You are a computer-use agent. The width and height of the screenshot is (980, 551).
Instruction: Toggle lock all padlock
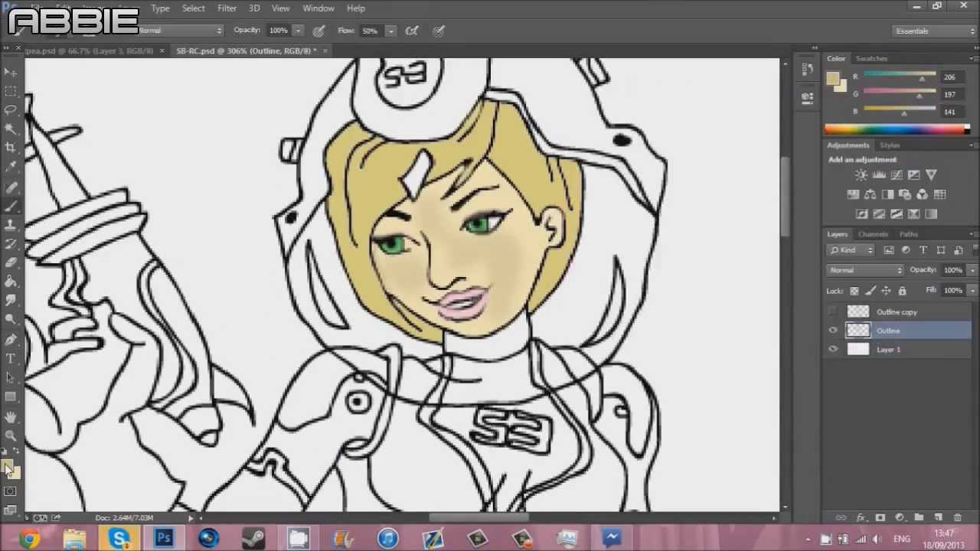click(x=902, y=291)
